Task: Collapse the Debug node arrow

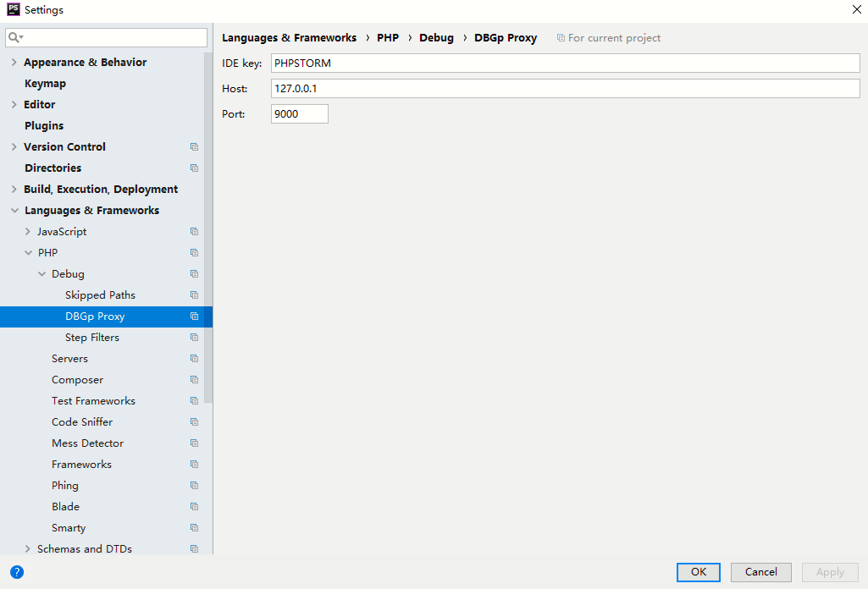Action: click(x=42, y=274)
